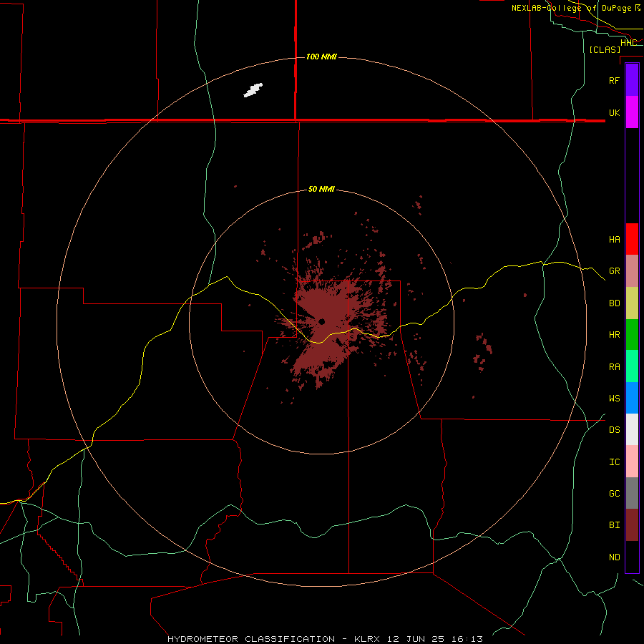The width and height of the screenshot is (644, 644).
Task: Pick the DS white legend swatch
Action: point(632,429)
